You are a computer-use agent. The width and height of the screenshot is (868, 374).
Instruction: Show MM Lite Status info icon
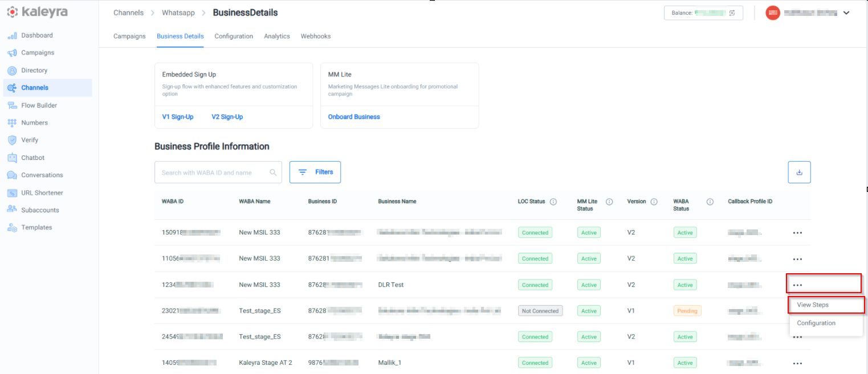click(609, 202)
